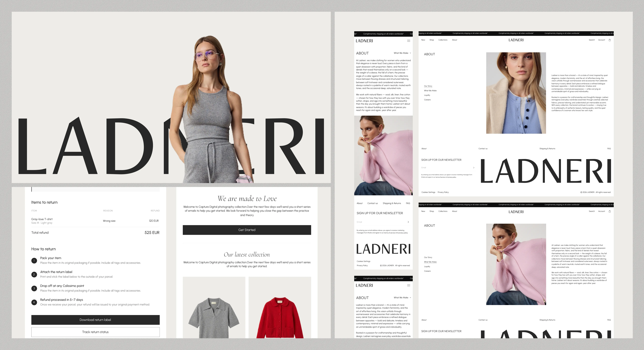Click 'Wrong size' return reason
Screen dimensions: 644x350
109,221
